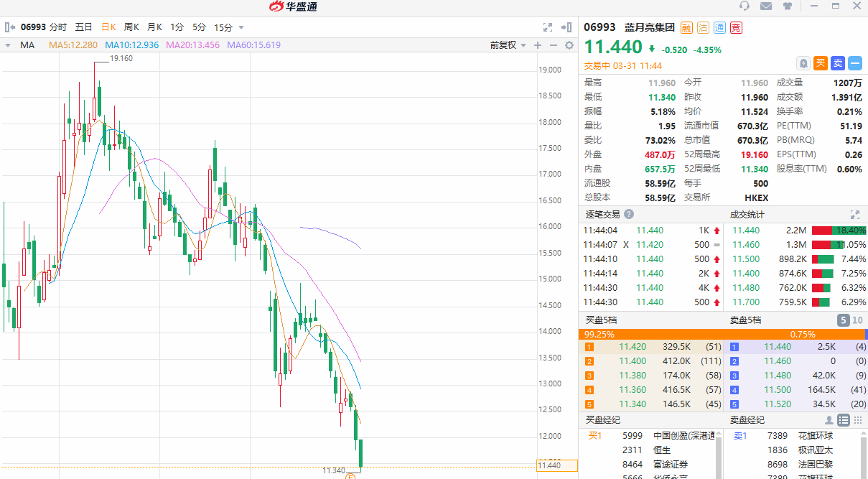This screenshot has height=479, width=868.
Task: Select 15分 fifteen-minute chart tab
Action: coord(223,27)
